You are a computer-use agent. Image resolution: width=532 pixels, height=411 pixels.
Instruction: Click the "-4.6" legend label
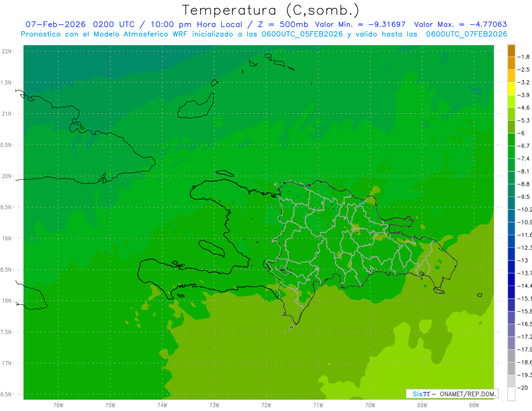[524, 108]
